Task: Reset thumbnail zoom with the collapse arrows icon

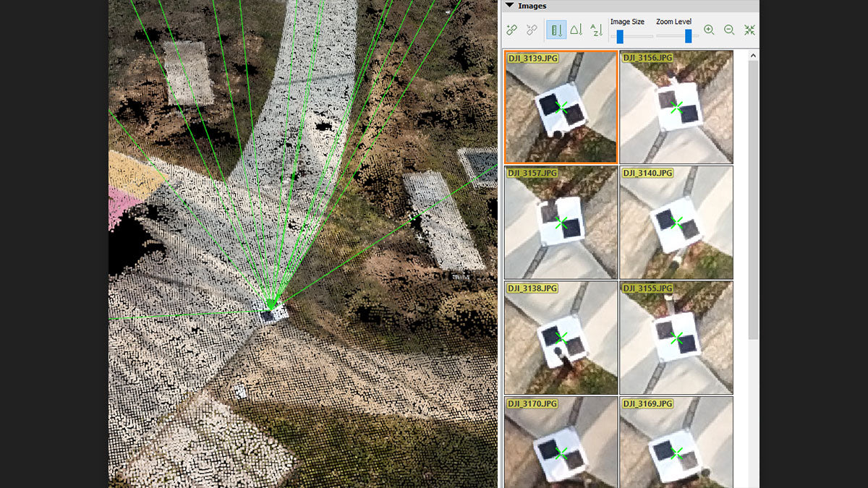Action: (x=751, y=30)
